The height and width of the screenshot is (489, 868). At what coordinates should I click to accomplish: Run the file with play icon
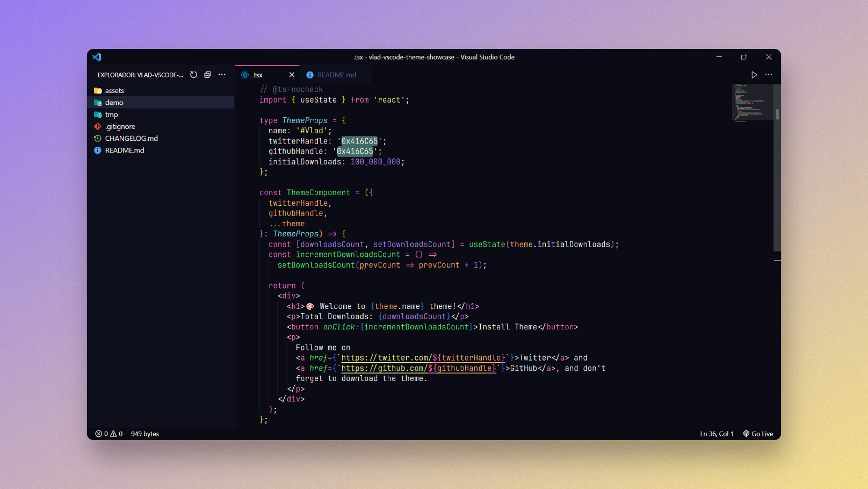754,75
